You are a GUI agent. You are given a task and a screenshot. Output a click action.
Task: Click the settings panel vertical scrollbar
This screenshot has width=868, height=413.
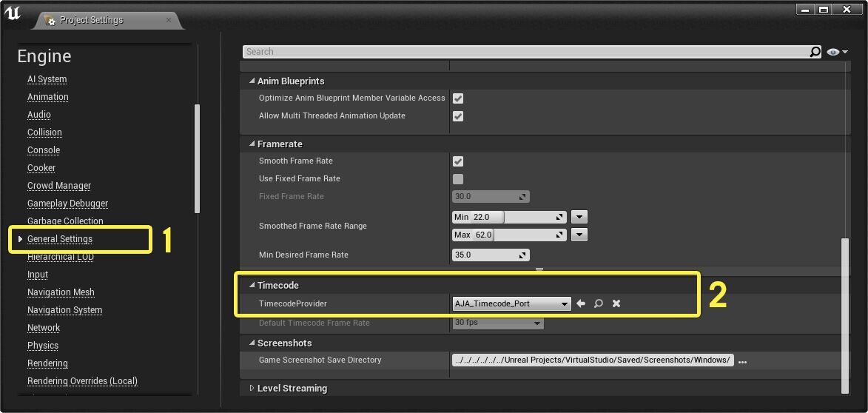click(845, 315)
